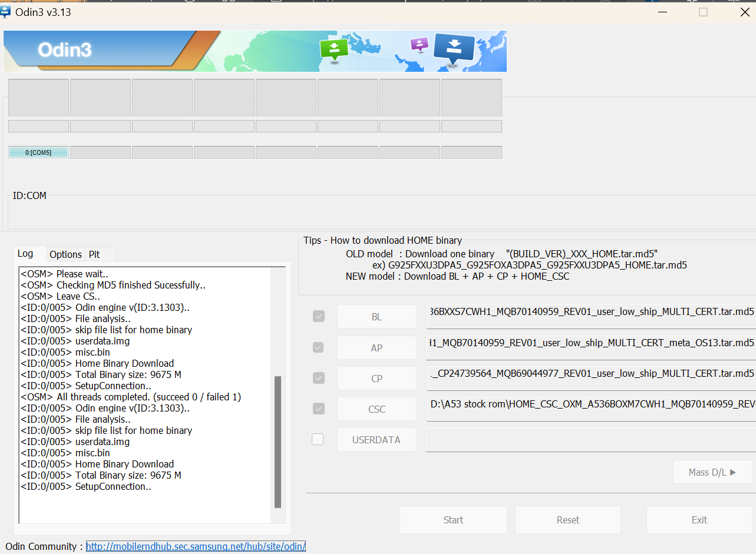Uncheck the CSC checkbox

coord(318,409)
